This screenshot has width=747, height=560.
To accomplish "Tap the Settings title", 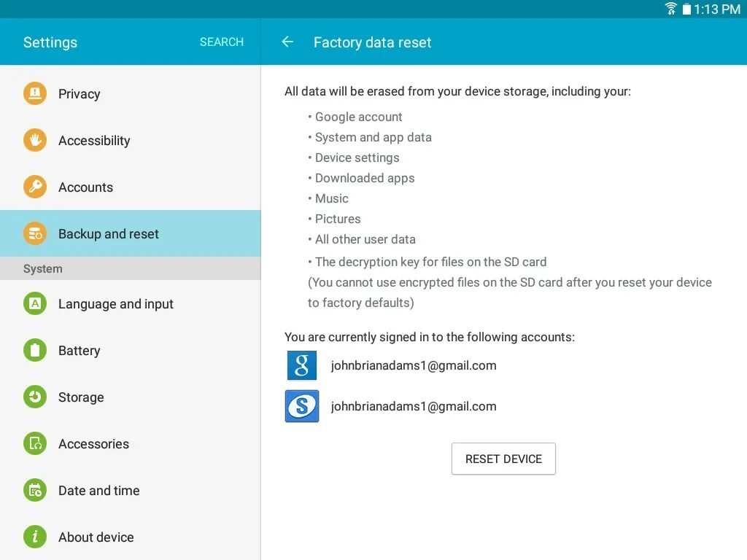I will [x=50, y=42].
